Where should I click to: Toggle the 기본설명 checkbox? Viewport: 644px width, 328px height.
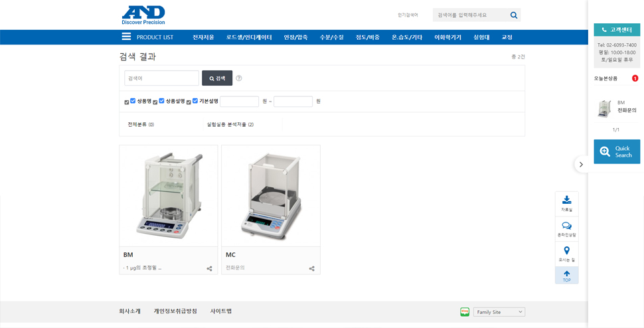coord(195,101)
